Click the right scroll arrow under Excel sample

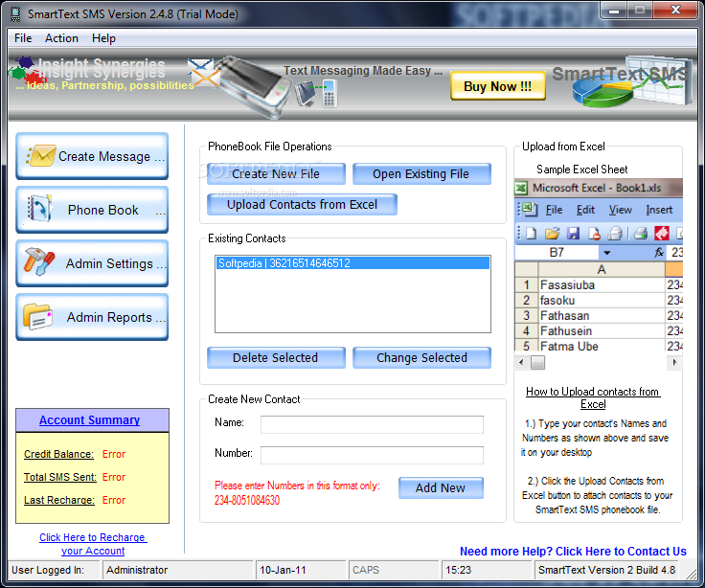click(674, 362)
